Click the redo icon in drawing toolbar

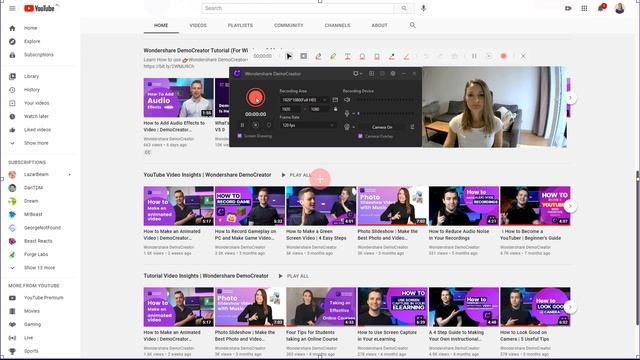coord(440,56)
